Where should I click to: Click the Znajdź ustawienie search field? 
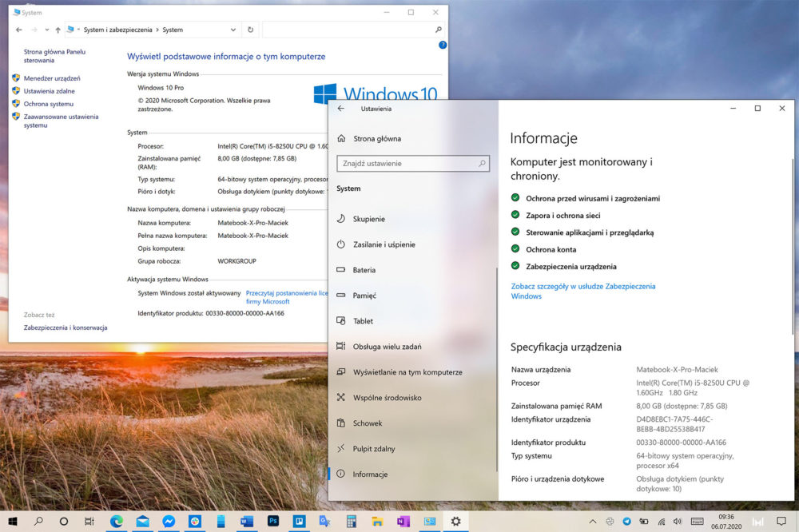pos(407,164)
